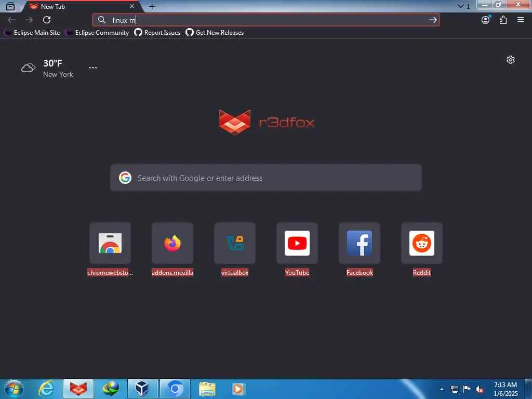Open Internet Download Manager taskbar icon
The width and height of the screenshot is (532, 399).
[x=111, y=389]
